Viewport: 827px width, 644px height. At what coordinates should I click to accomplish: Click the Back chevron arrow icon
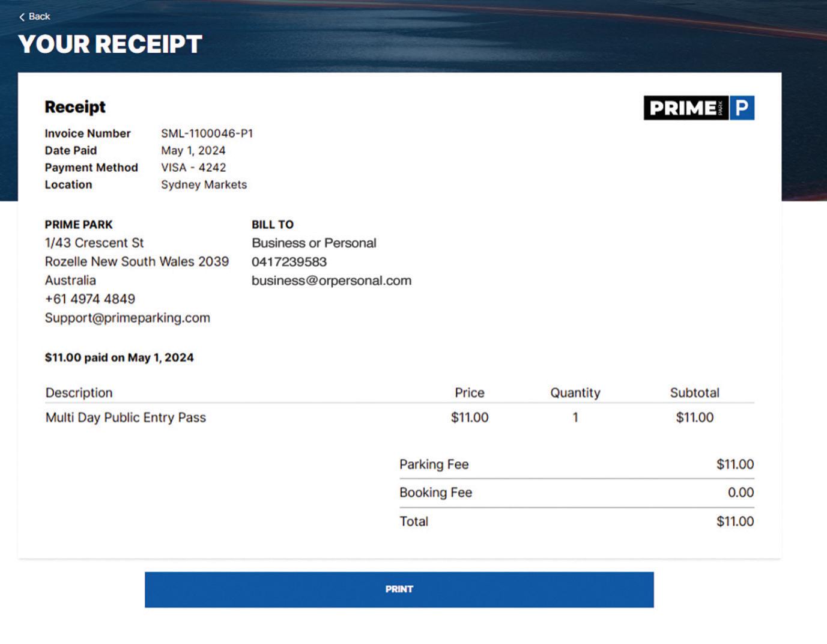(x=22, y=17)
